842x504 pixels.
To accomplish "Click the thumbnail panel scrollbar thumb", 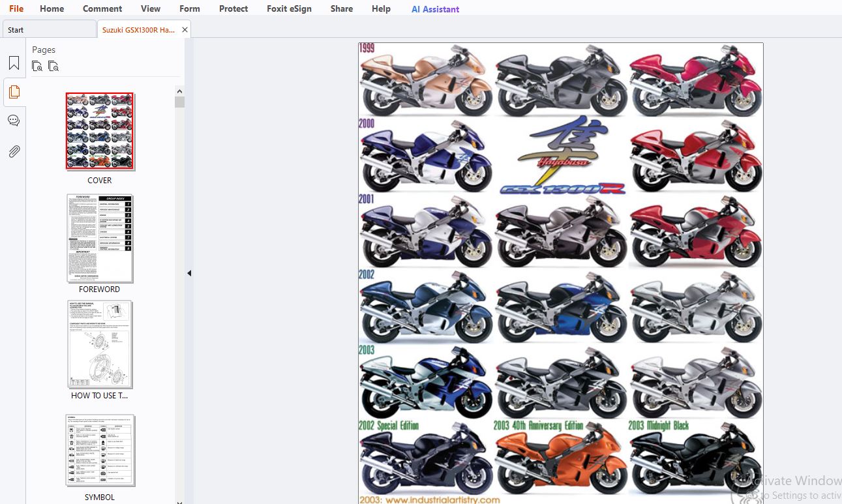I will point(180,102).
